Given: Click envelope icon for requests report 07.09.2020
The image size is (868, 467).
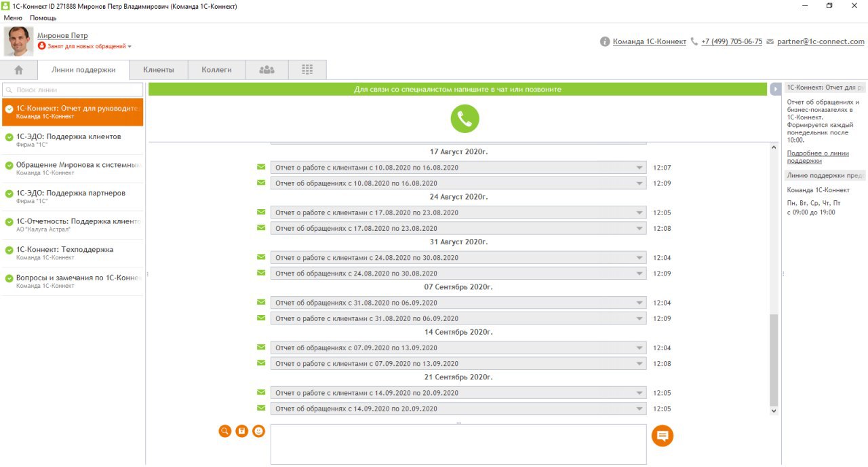Looking at the screenshot, I should click(261, 348).
